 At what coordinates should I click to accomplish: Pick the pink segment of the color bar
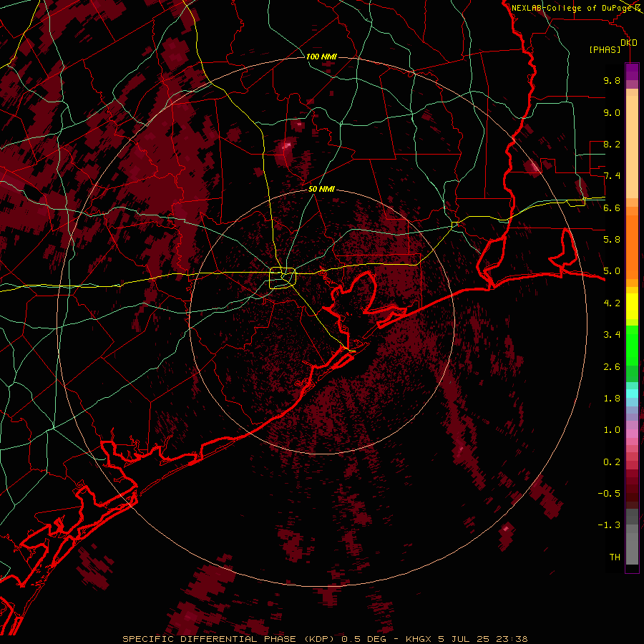[632, 434]
